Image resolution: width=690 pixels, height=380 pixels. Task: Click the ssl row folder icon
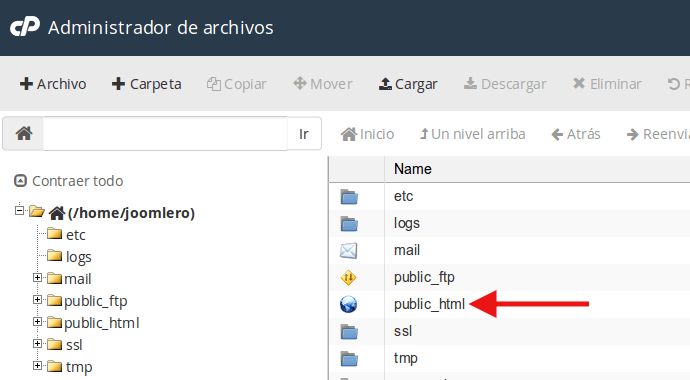click(349, 332)
